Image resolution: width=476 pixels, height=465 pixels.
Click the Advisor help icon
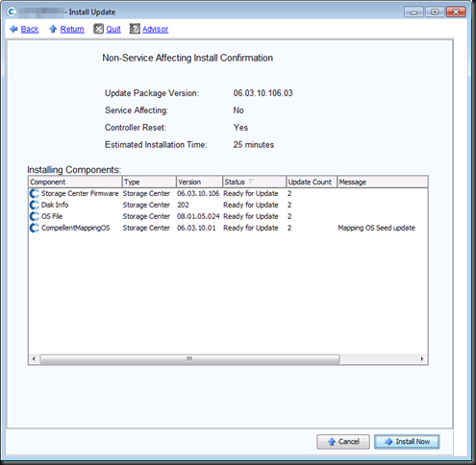[x=135, y=29]
